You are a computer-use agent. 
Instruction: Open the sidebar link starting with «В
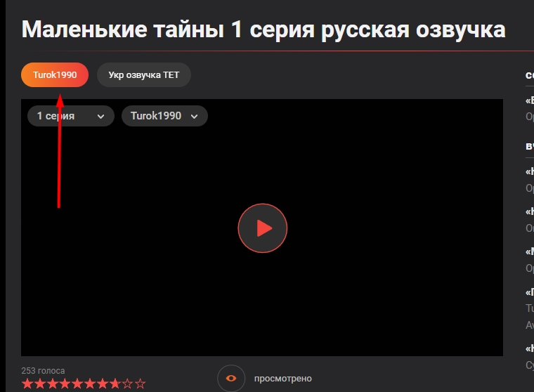529,100
